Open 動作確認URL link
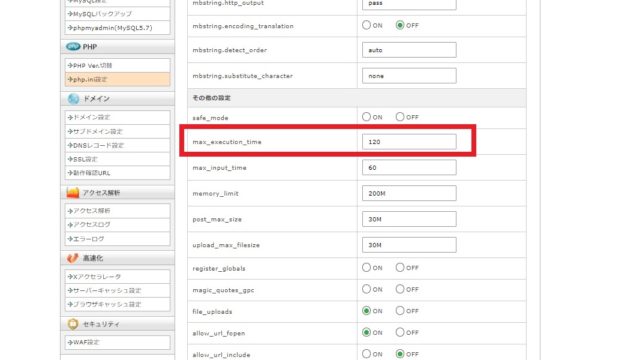This screenshot has height=360, width=640. (117, 173)
